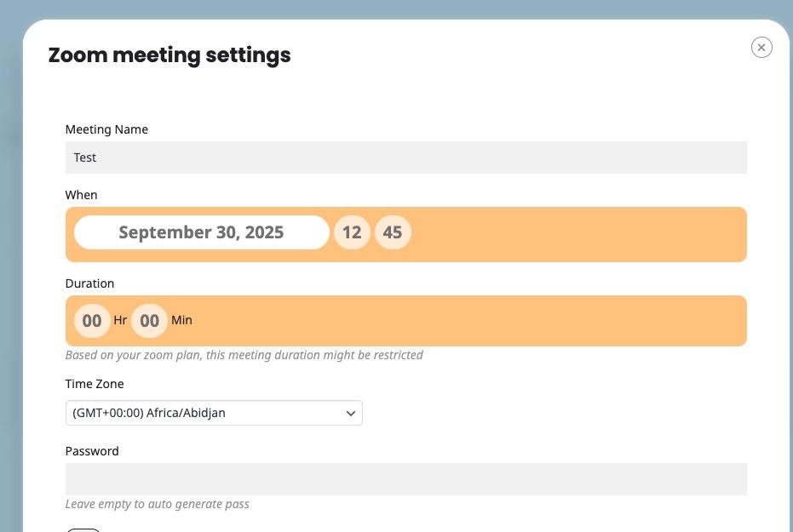Click the When label above the date
793x532 pixels.
click(x=82, y=195)
